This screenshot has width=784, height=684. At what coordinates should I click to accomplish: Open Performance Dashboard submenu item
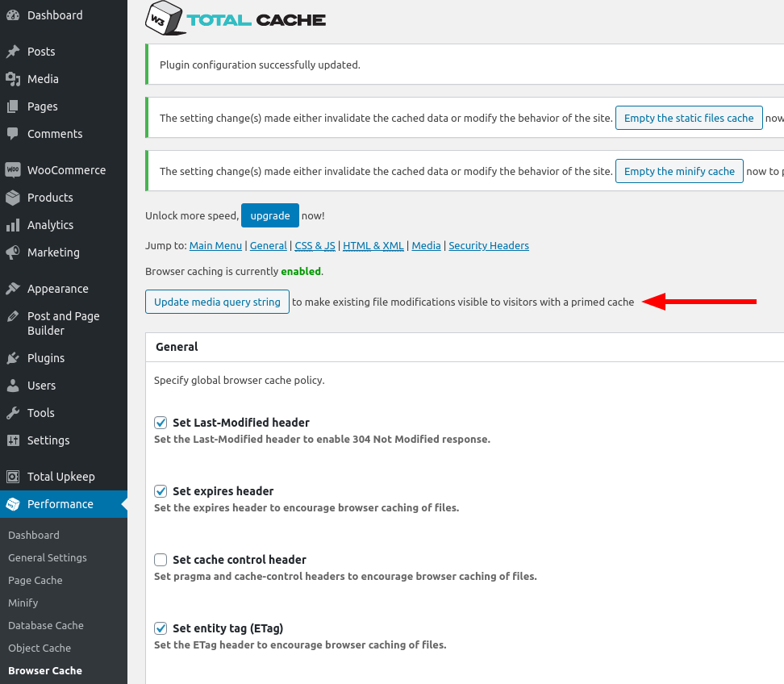coord(34,535)
